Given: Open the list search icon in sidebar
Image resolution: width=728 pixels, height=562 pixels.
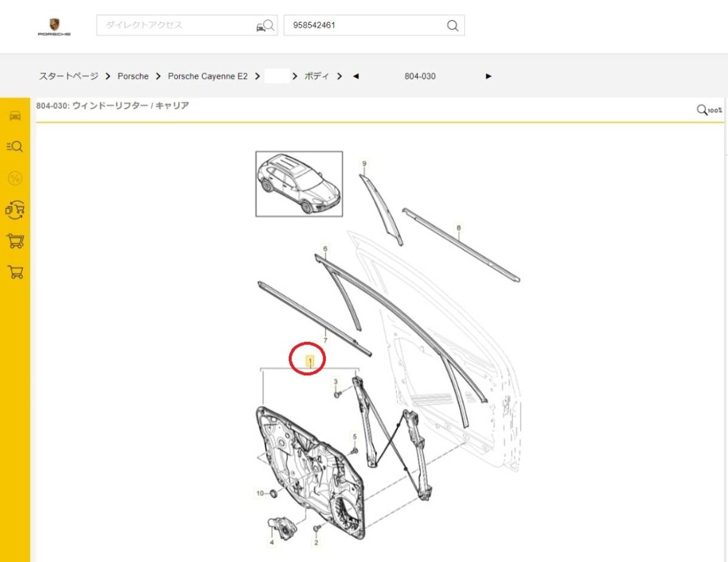Looking at the screenshot, I should coord(15,146).
